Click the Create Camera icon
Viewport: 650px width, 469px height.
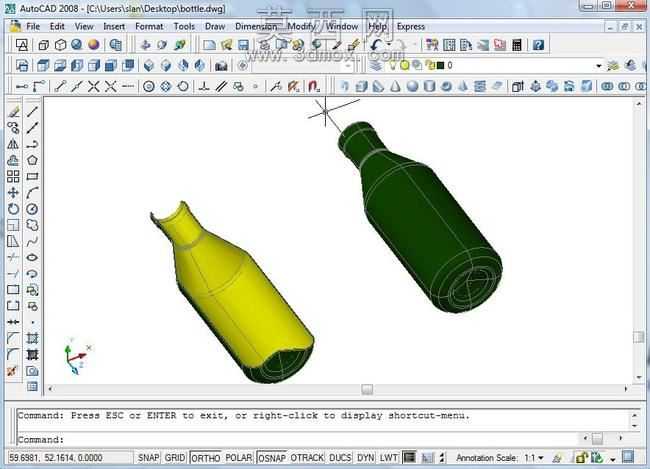pyautogui.click(x=221, y=65)
